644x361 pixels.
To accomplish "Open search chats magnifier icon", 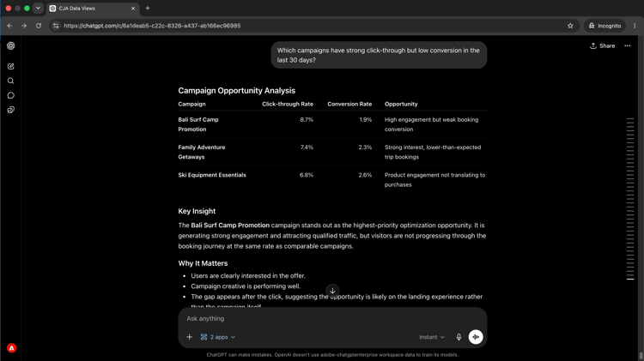I will [x=10, y=81].
